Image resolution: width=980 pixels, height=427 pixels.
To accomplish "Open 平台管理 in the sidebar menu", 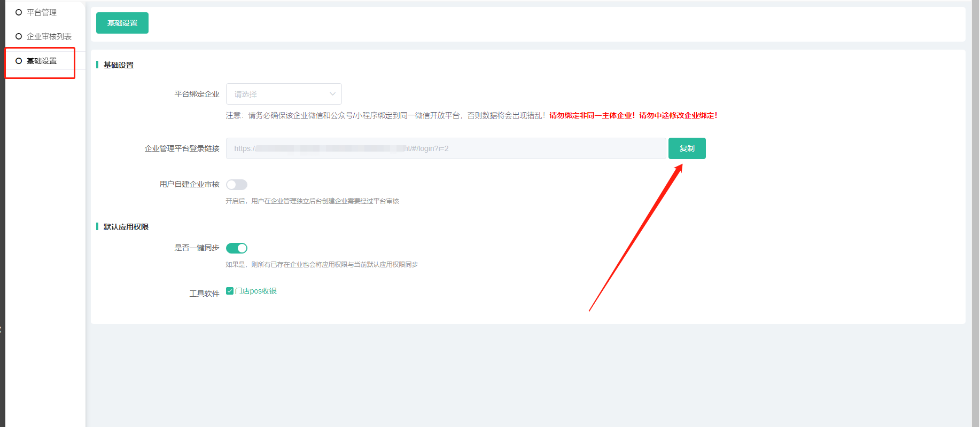I will pyautogui.click(x=42, y=12).
